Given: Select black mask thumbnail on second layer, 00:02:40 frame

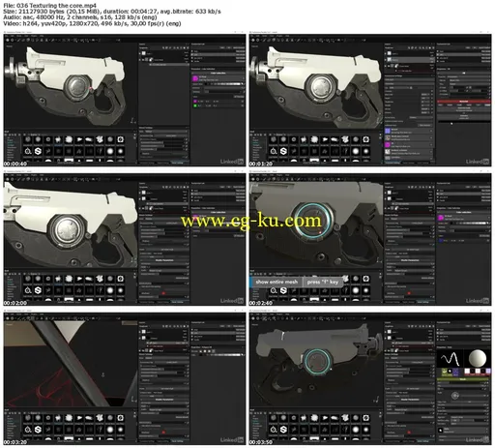Looking at the screenshot, I should pyautogui.click(x=394, y=199).
